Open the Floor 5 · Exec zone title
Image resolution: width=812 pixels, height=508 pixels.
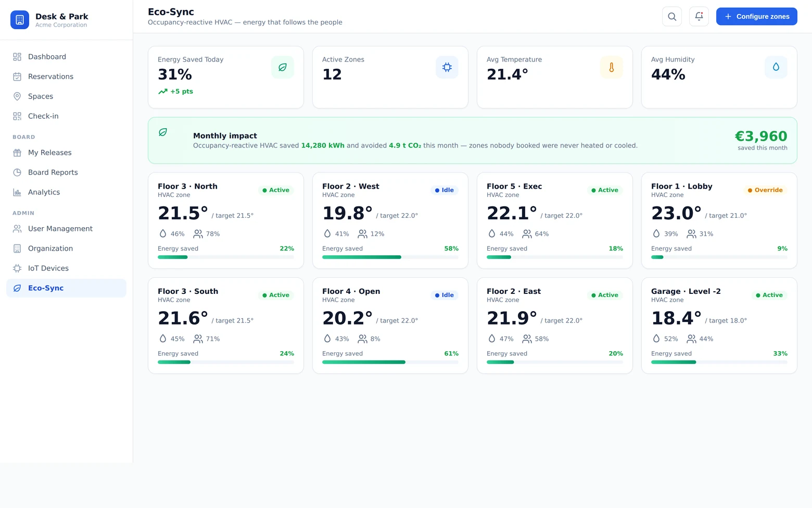[x=514, y=186]
